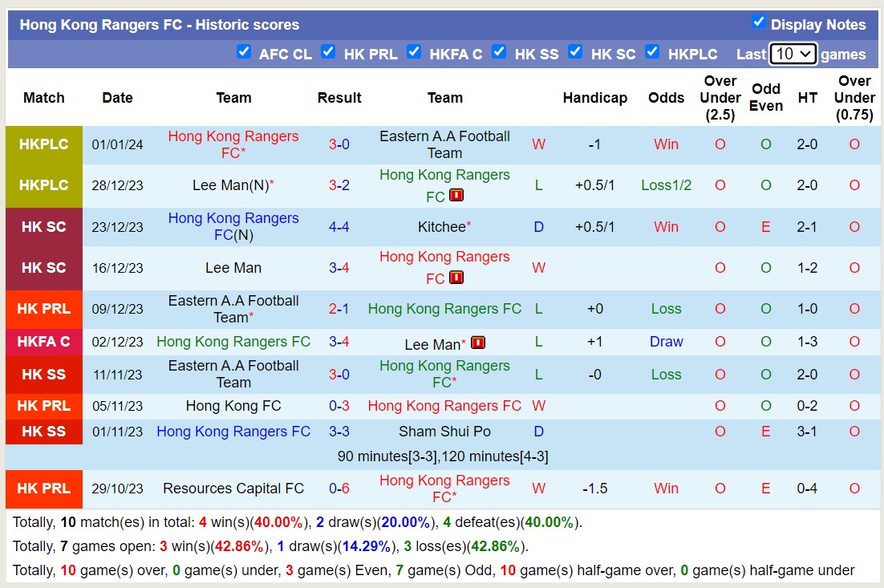Disable the HK SC filter checkbox
This screenshot has width=884, height=588.
(575, 52)
